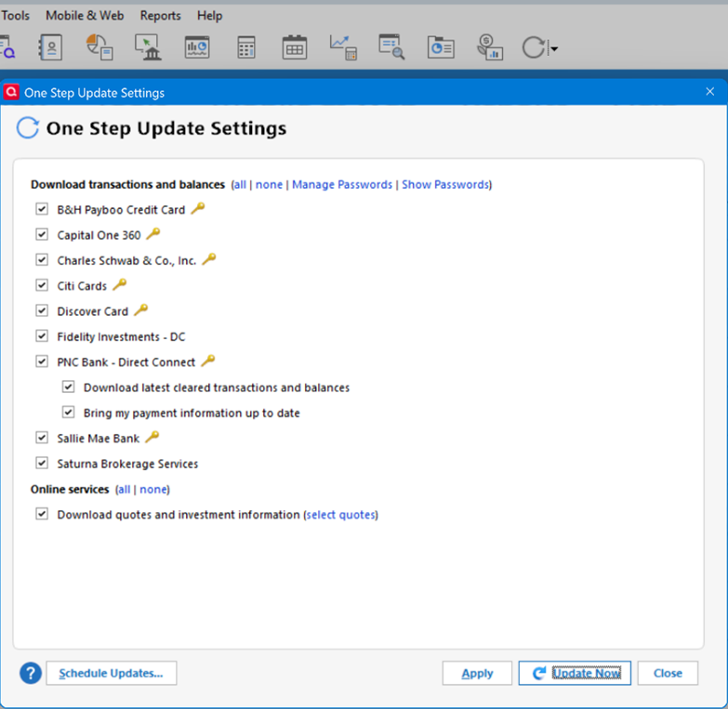Viewport: 728px width, 709px height.
Task: Click the pie chart report toolbar icon
Action: pos(99,46)
